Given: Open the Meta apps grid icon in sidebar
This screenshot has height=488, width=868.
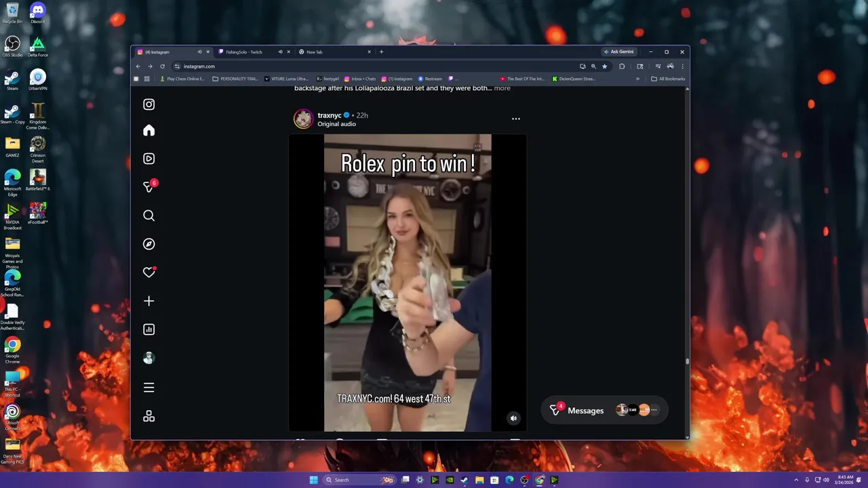Looking at the screenshot, I should (149, 417).
